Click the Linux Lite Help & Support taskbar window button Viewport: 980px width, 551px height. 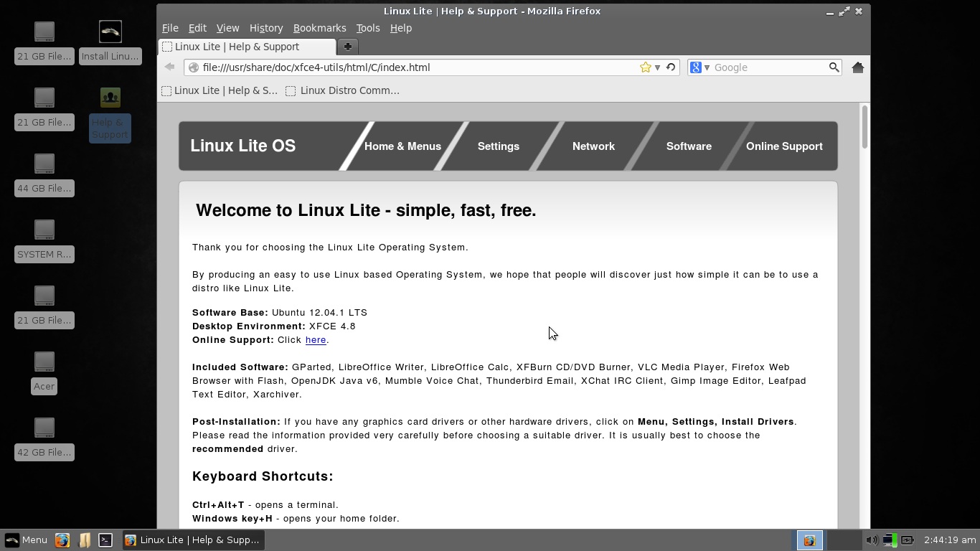tap(193, 540)
